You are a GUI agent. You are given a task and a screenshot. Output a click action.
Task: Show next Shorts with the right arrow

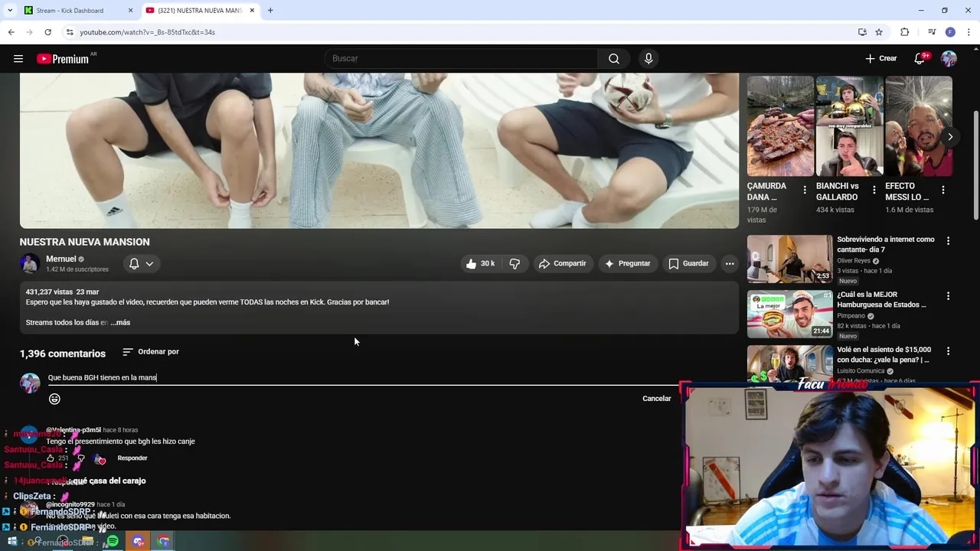950,137
